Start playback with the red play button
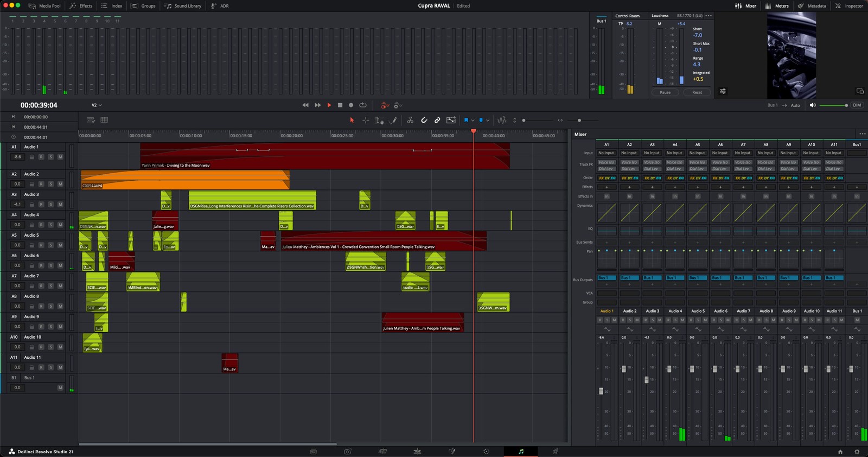868x457 pixels. [x=329, y=105]
